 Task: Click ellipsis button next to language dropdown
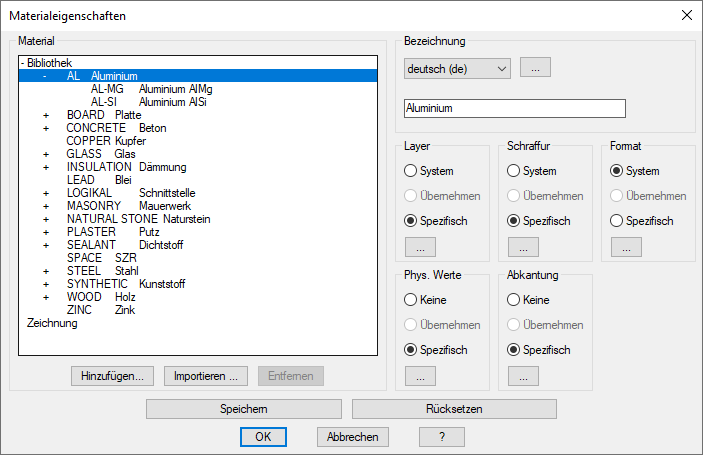point(536,68)
